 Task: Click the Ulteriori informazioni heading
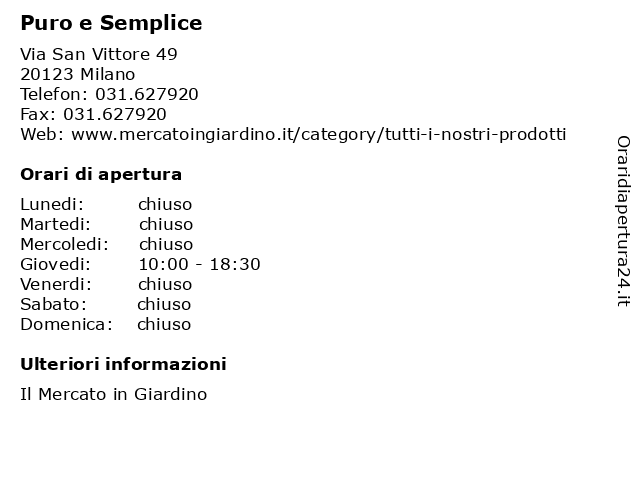(x=123, y=364)
